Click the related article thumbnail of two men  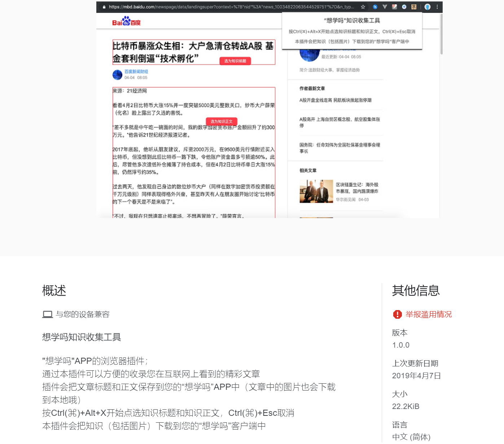click(x=316, y=191)
